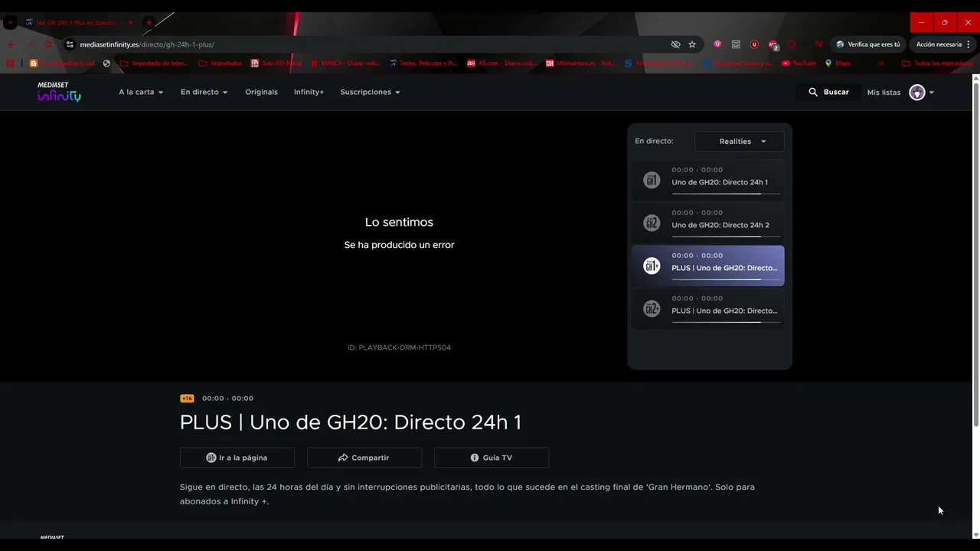Click the Compartir button

364,458
